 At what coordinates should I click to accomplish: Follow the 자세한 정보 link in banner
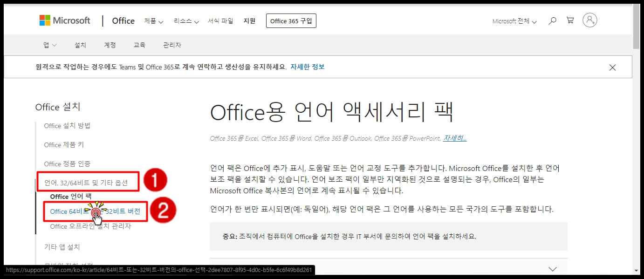[x=308, y=67]
